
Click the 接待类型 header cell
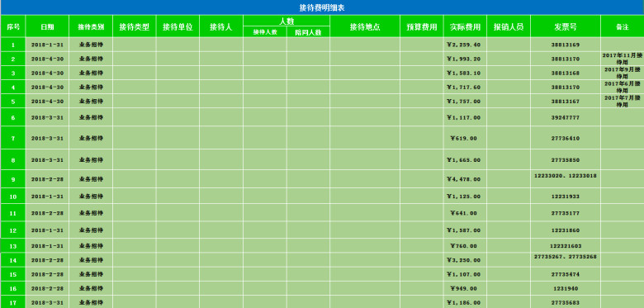(135, 26)
